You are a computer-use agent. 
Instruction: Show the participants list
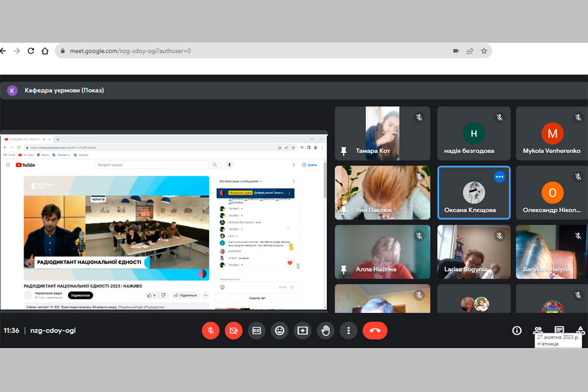[538, 330]
